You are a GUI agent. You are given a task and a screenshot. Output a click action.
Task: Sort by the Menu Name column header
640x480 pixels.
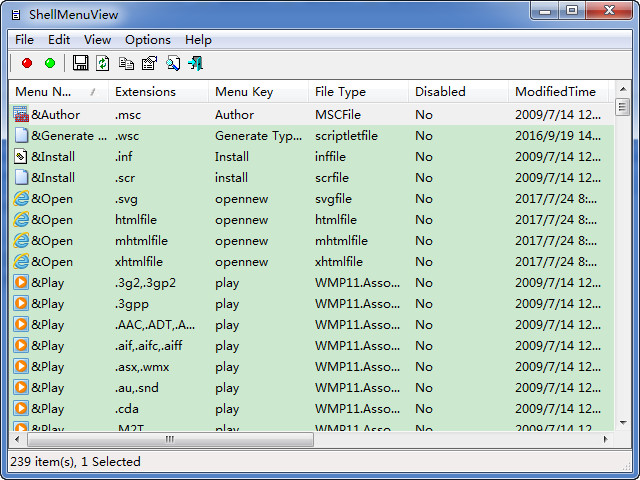56,91
